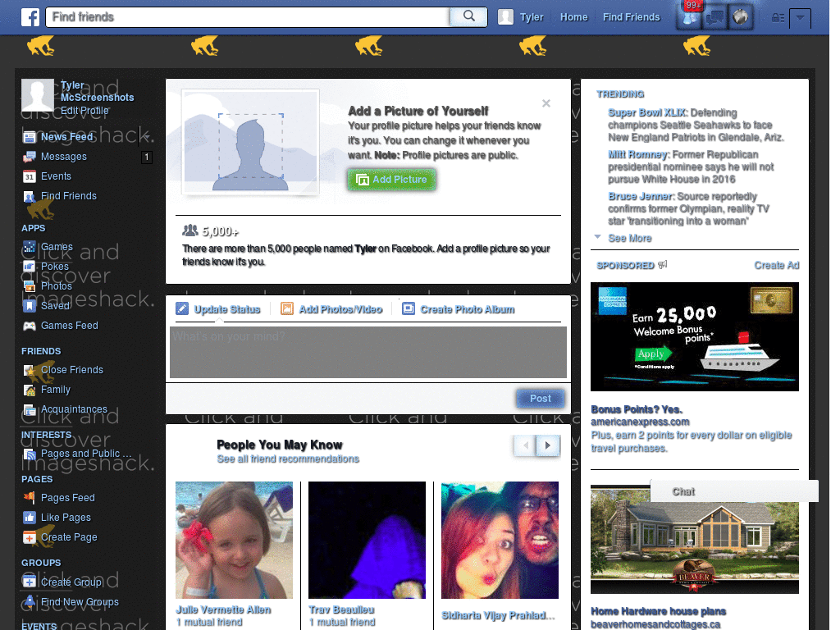Click the American Express ad image
Image resolution: width=840 pixels, height=630 pixels.
(x=694, y=337)
